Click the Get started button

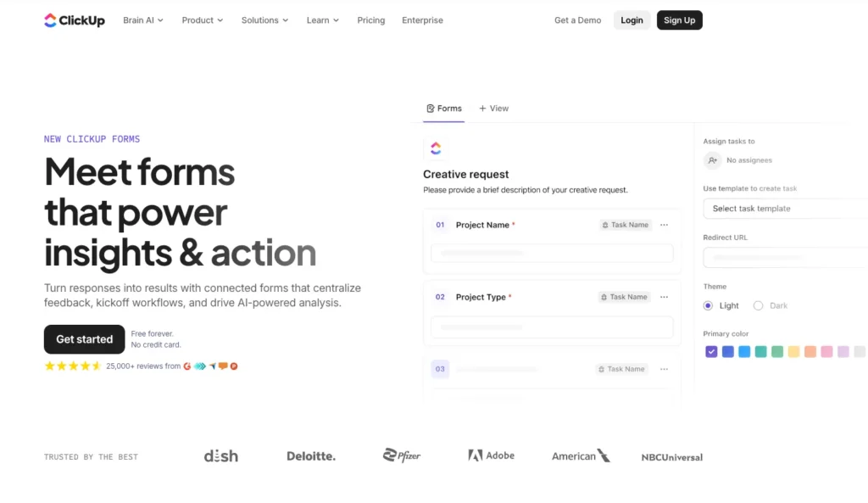coord(84,339)
